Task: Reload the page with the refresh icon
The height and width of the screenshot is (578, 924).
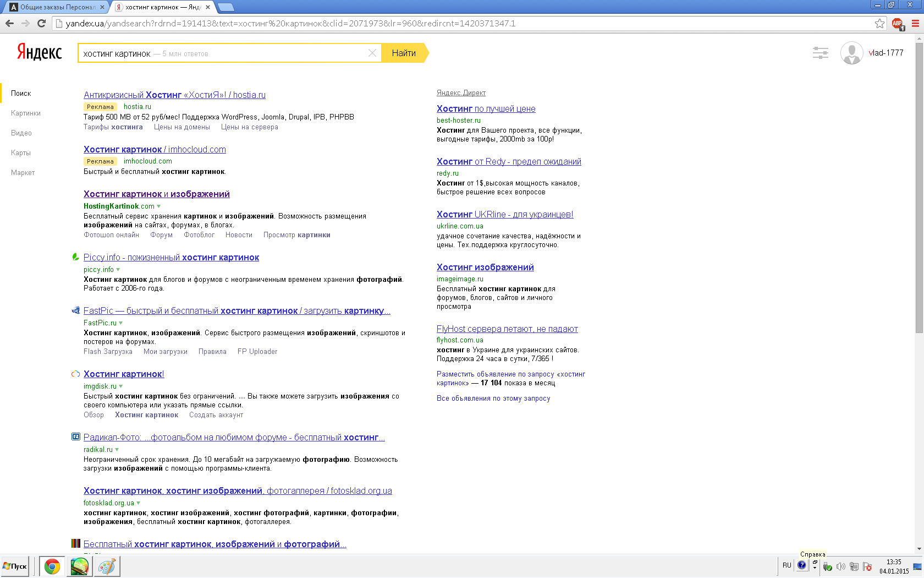Action: pos(41,23)
